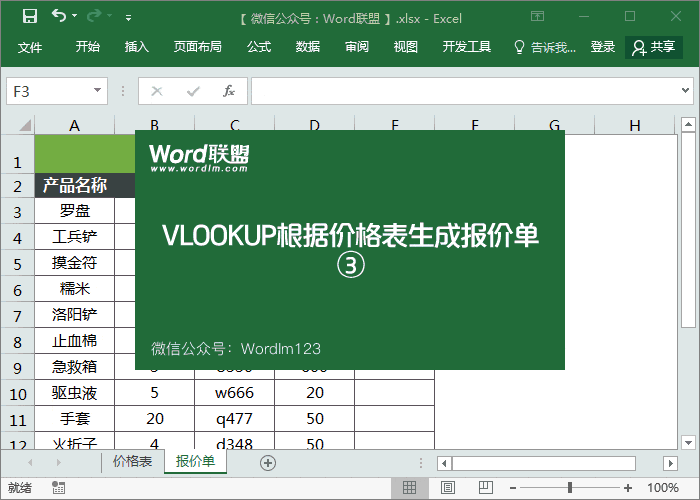The image size is (700, 500).
Task: Click the Redo arrow icon
Action: click(94, 16)
